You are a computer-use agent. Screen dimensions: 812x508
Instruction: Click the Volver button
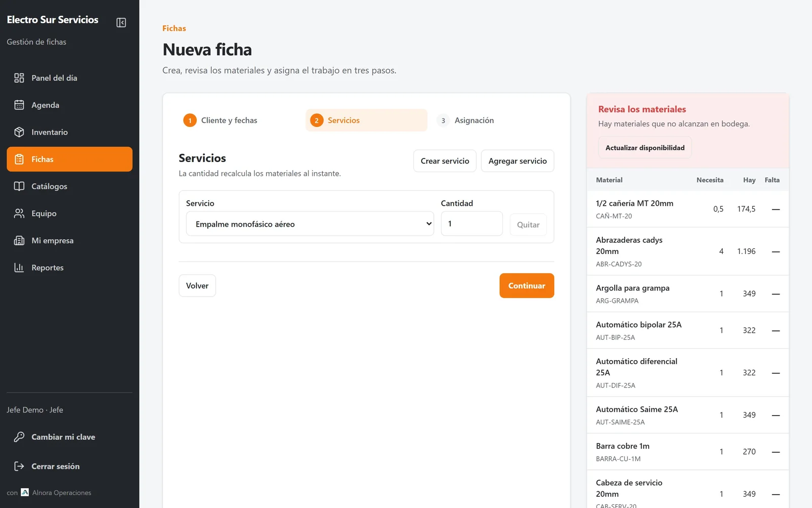pyautogui.click(x=197, y=285)
